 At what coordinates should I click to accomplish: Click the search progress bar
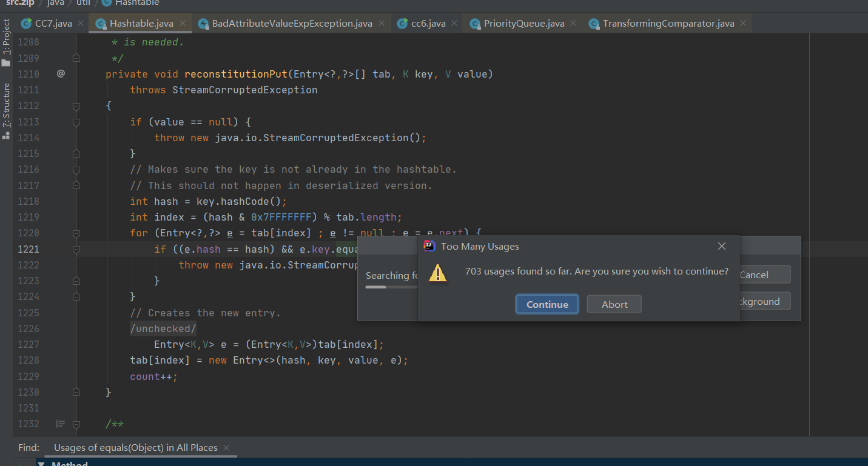(x=392, y=287)
